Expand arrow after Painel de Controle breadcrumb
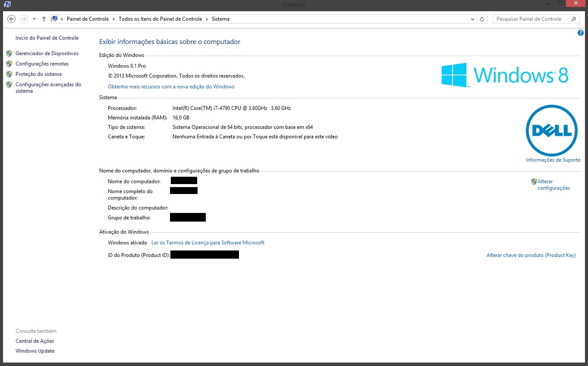 click(114, 19)
